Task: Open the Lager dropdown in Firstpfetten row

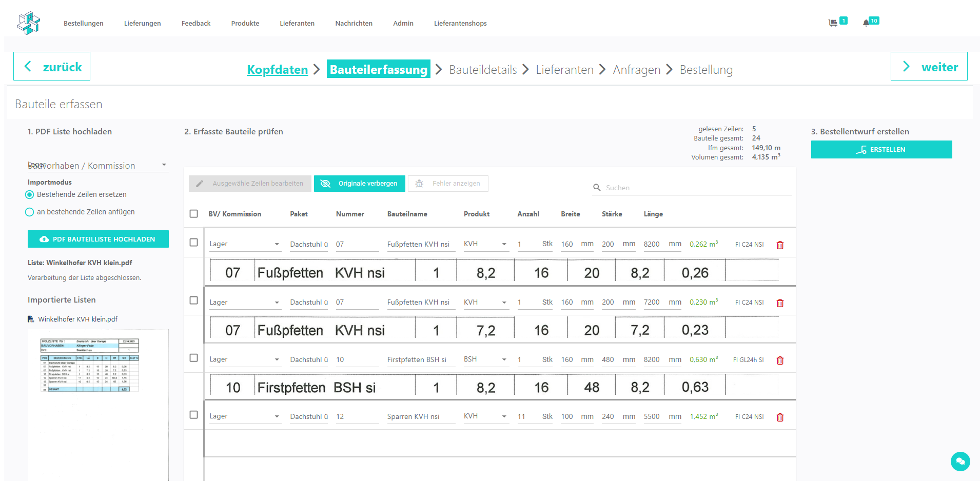Action: pos(245,359)
